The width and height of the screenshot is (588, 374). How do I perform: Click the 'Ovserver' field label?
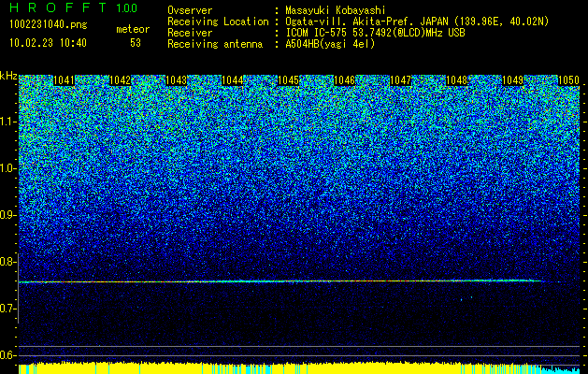coord(190,10)
